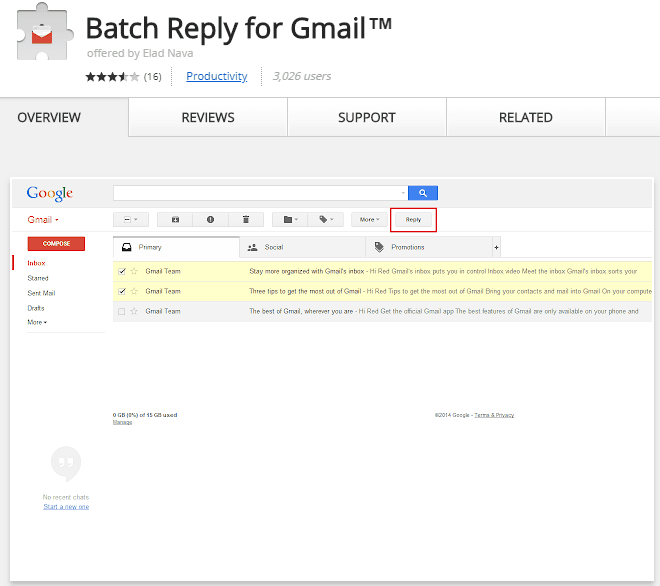
Task: Open the Move to folder dropdown
Action: tap(290, 220)
